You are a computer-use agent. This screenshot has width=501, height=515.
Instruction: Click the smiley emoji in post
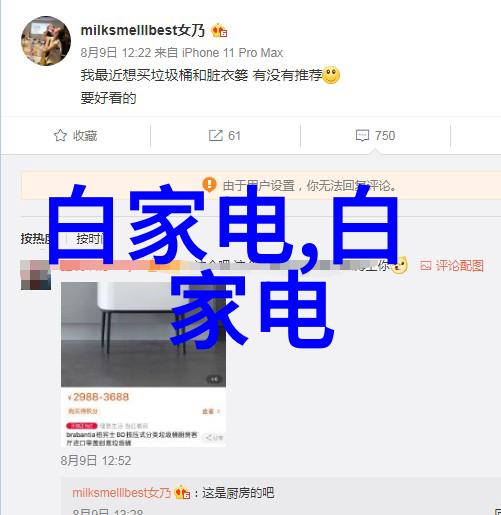click(x=331, y=75)
